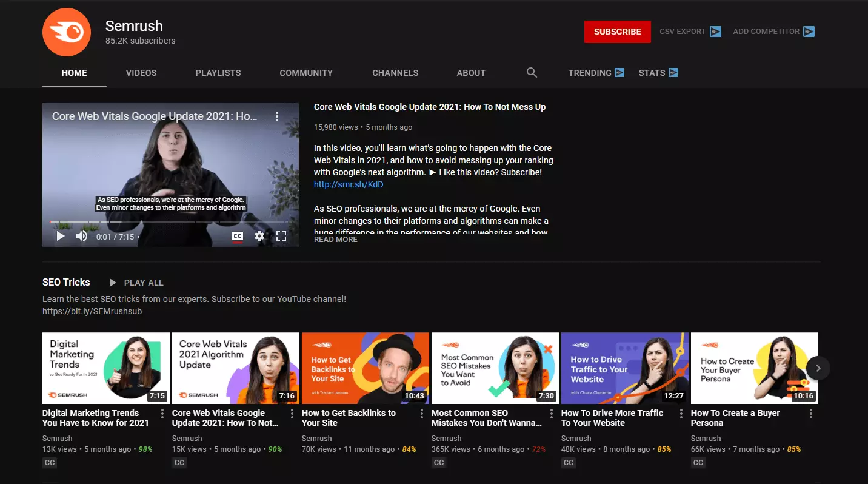Click the red SUBSCRIBE button
Image resolution: width=868 pixels, height=484 pixels.
618,32
